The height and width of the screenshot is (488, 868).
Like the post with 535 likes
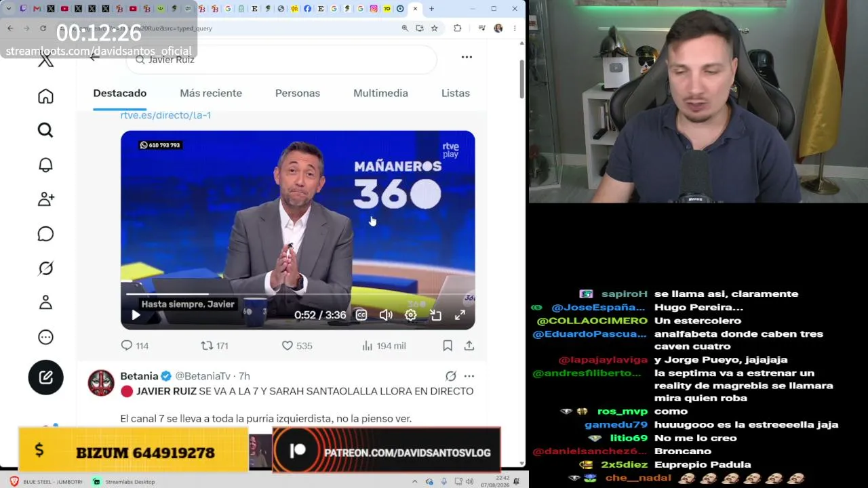point(297,346)
